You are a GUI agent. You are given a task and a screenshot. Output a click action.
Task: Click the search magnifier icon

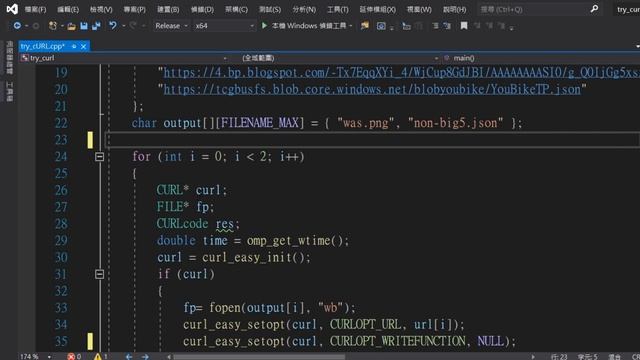pos(594,9)
